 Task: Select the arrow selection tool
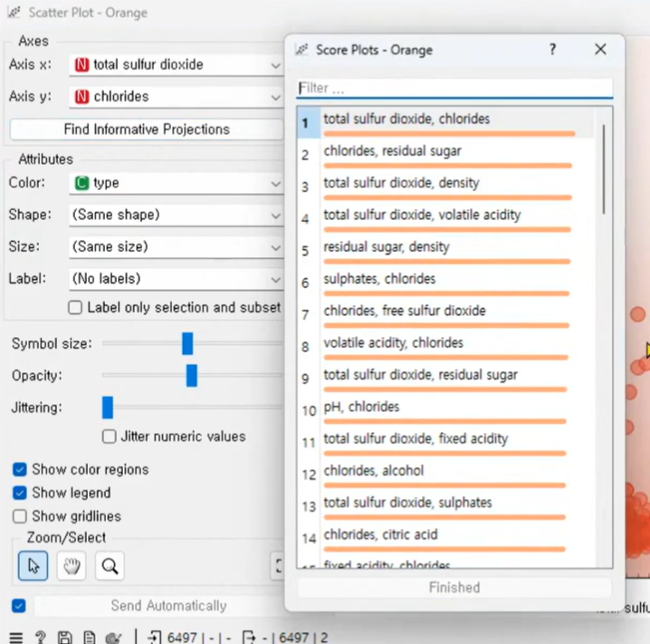point(33,565)
